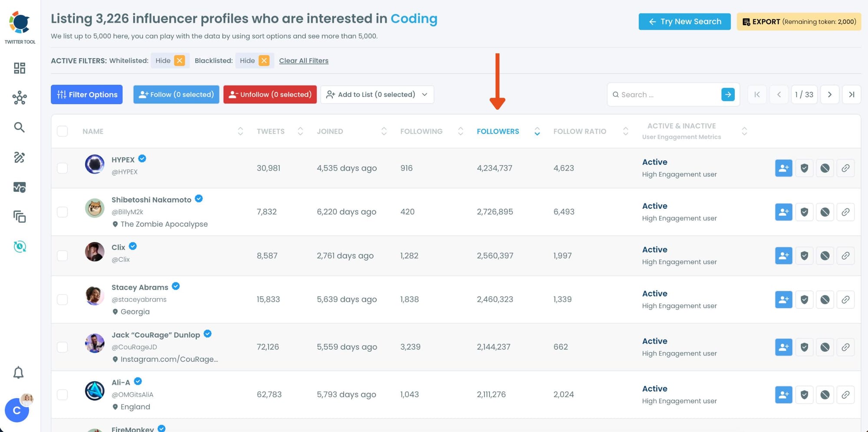Click Clear All Filters link

pyautogui.click(x=304, y=60)
